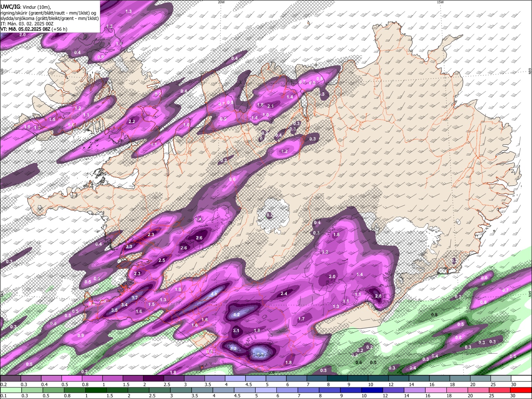Click the 2.8 precipitation value on the map

tap(378, 296)
